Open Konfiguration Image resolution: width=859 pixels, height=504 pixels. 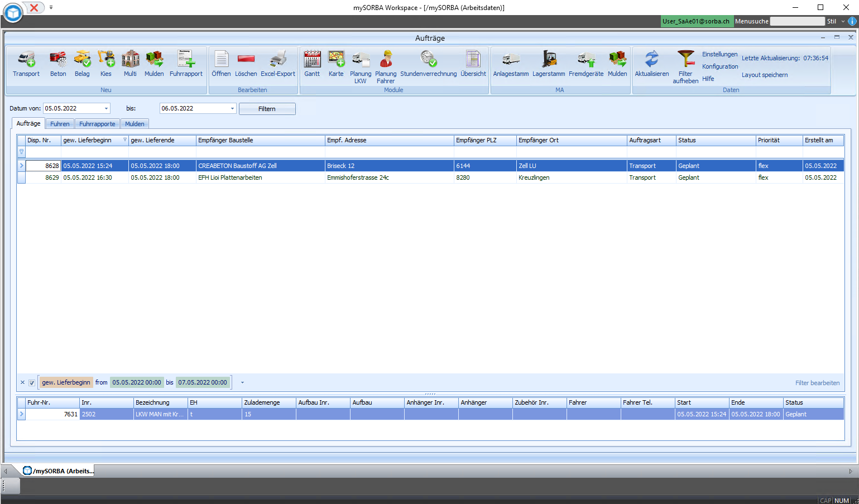click(x=719, y=66)
